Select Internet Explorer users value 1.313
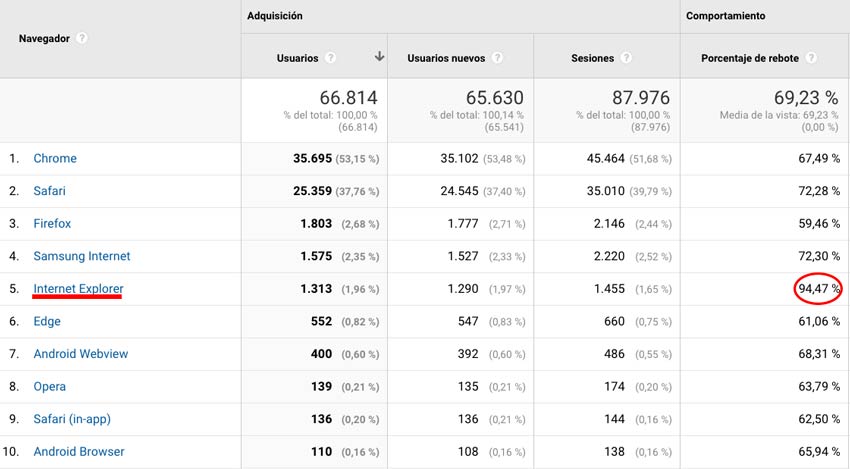Screen dimensions: 850x469 pyautogui.click(x=316, y=288)
